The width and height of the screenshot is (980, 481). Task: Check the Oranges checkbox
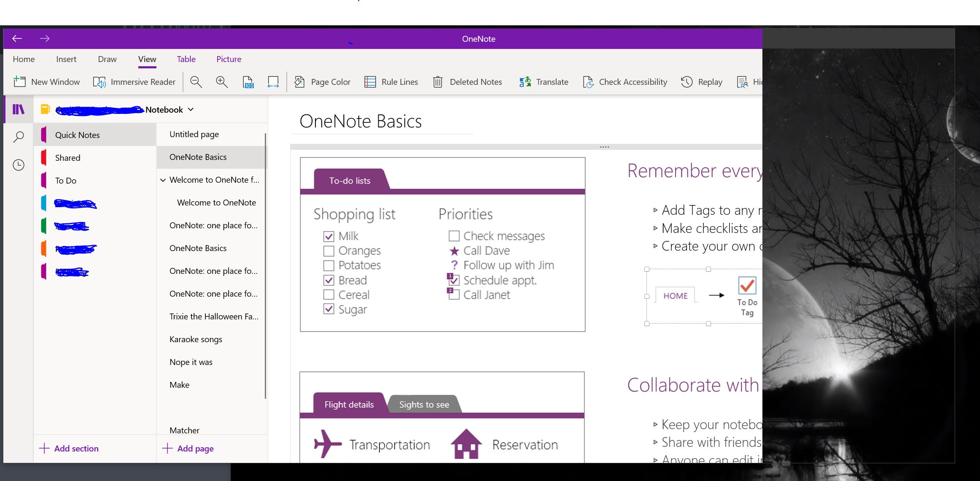coord(329,251)
